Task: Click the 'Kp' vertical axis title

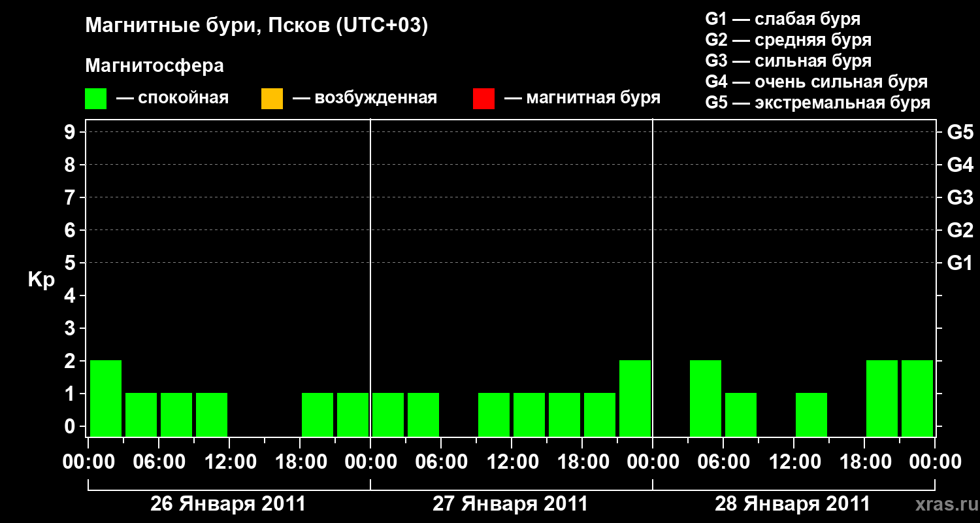Action: 41,280
